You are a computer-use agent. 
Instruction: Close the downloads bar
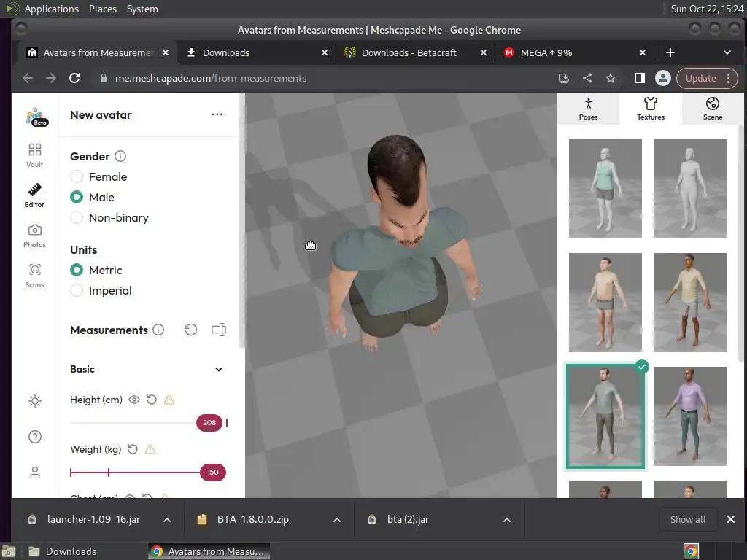click(731, 519)
